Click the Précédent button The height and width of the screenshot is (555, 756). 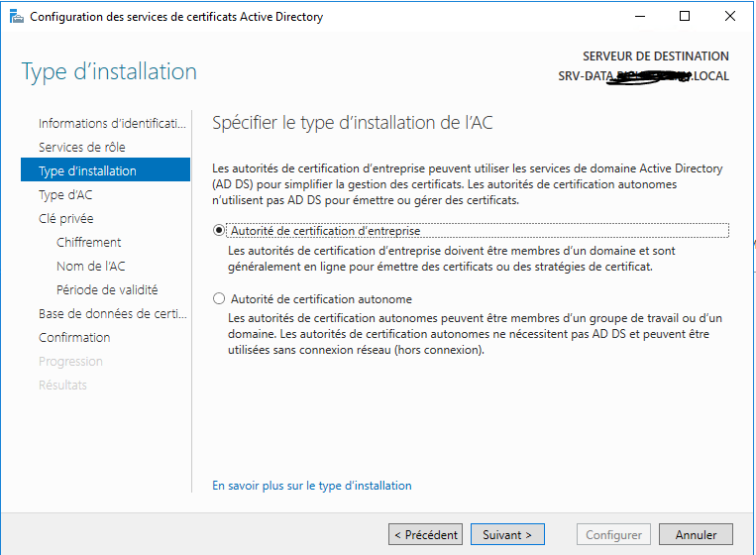425,534
